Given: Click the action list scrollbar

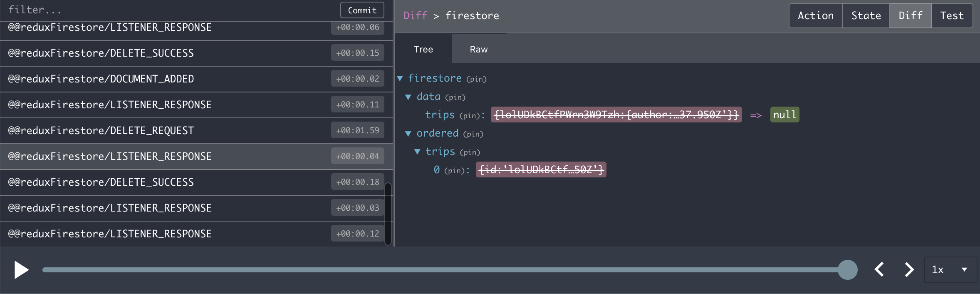Looking at the screenshot, I should pyautogui.click(x=388, y=214).
